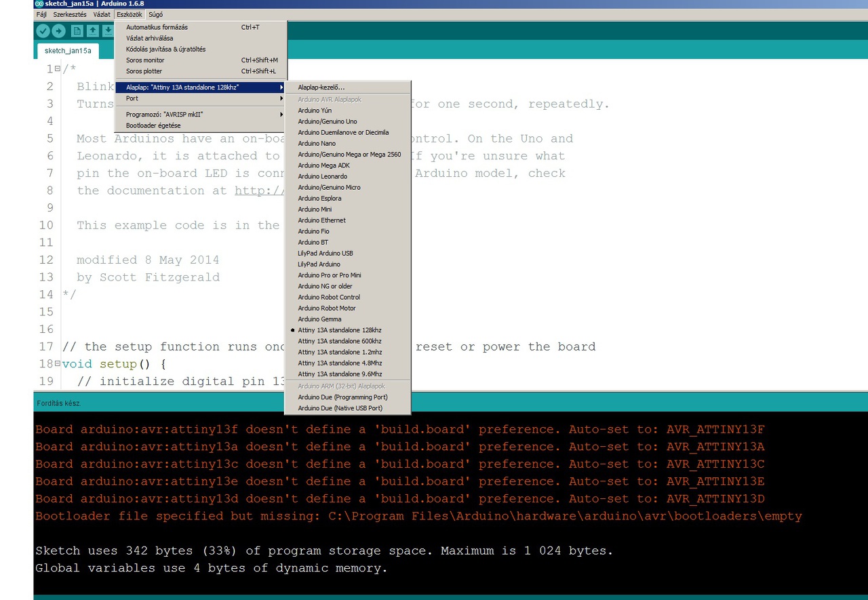Expand the Alaplap submenu arrow
The height and width of the screenshot is (600, 868).
281,87
